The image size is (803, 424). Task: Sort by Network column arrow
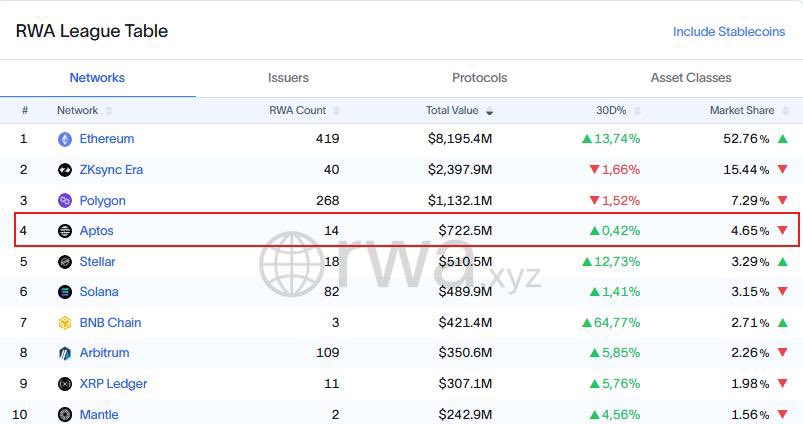[x=109, y=111]
